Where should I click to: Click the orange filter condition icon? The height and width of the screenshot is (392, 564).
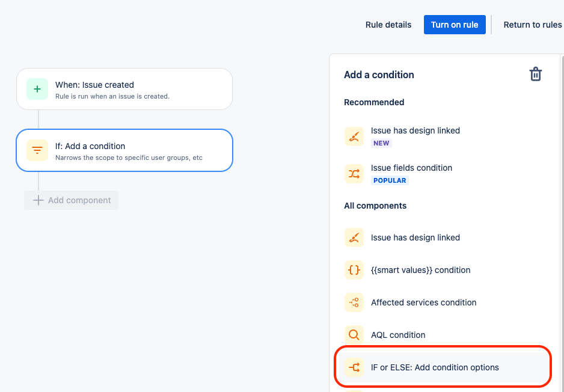(x=37, y=150)
